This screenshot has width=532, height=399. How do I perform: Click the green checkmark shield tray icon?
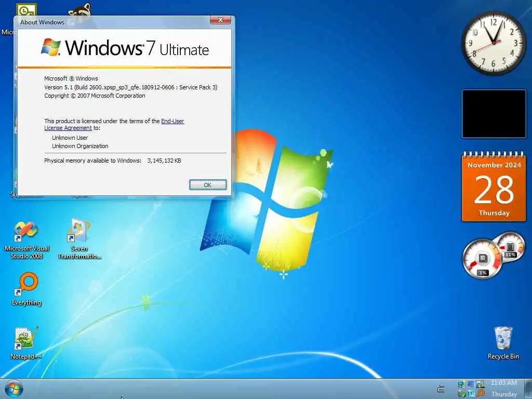pos(462,394)
